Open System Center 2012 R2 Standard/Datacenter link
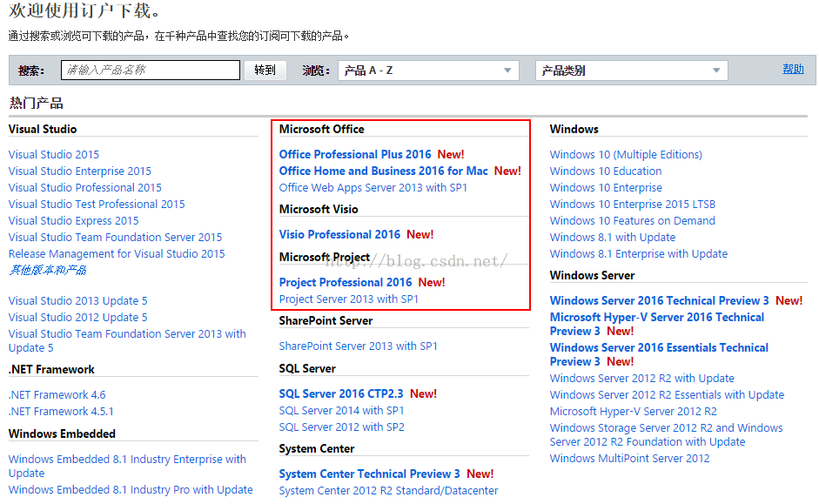Image resolution: width=819 pixels, height=504 pixels. [x=388, y=491]
